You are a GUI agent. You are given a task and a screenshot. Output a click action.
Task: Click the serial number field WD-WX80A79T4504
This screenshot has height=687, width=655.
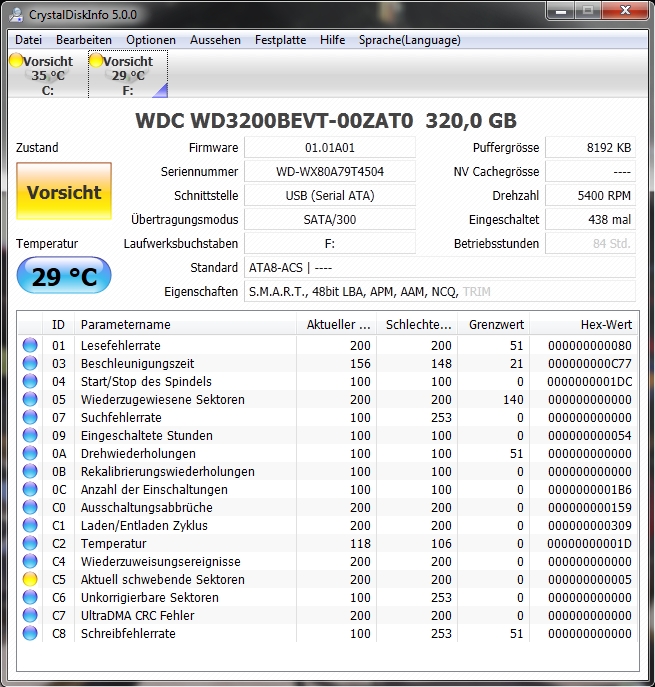tap(329, 171)
